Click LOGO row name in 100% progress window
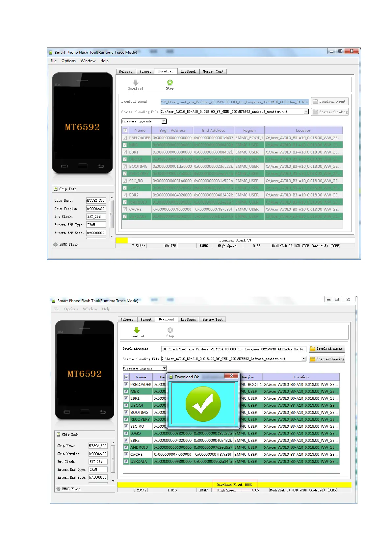The width and height of the screenshot is (392, 554). click(135, 433)
